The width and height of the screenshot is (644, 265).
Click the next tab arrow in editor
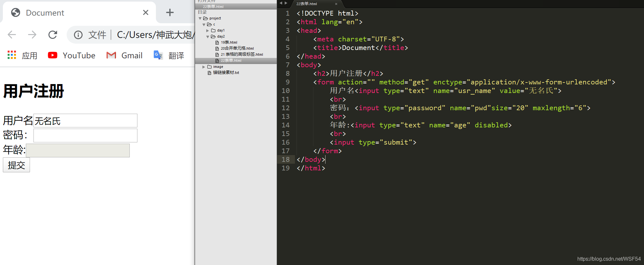(286, 3)
